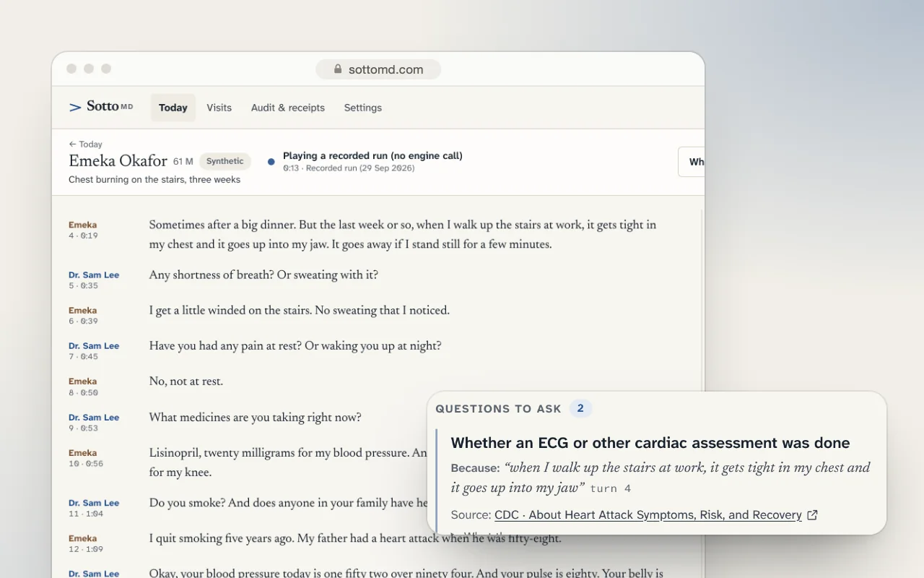Viewport: 924px width, 578px height.
Task: Click the turn 4 reference in the question card
Action: [x=611, y=489]
